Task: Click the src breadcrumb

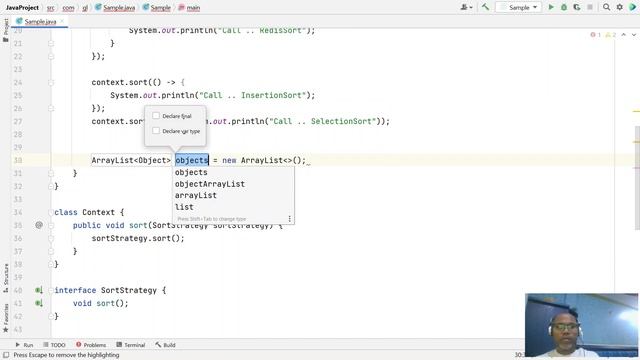Action: click(50, 7)
